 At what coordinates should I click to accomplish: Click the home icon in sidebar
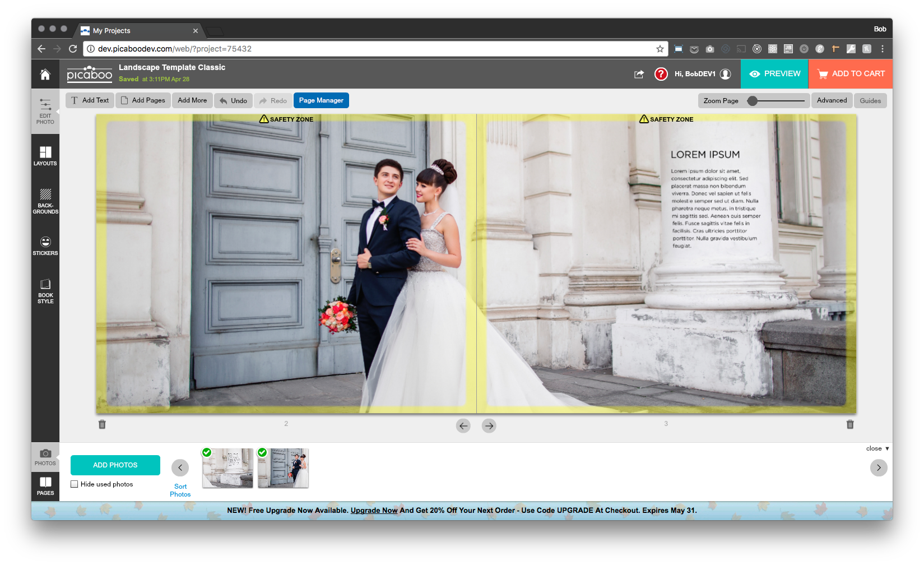click(45, 74)
